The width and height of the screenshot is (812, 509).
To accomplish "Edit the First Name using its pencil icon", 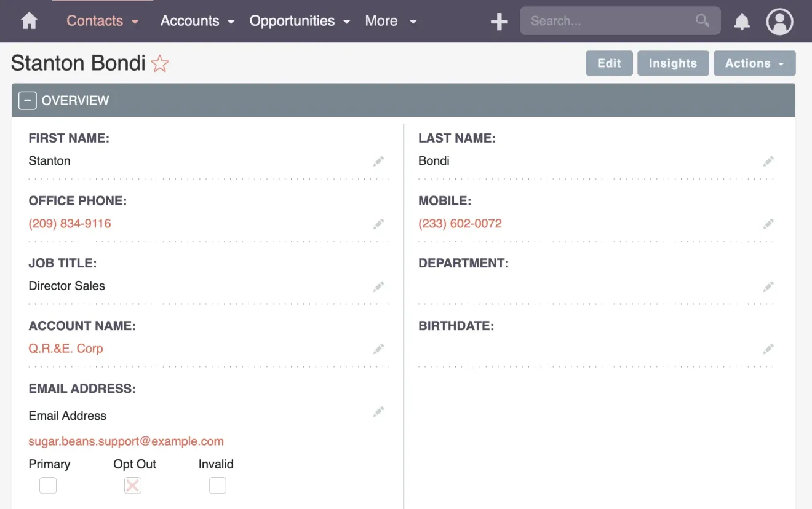I will [x=378, y=160].
